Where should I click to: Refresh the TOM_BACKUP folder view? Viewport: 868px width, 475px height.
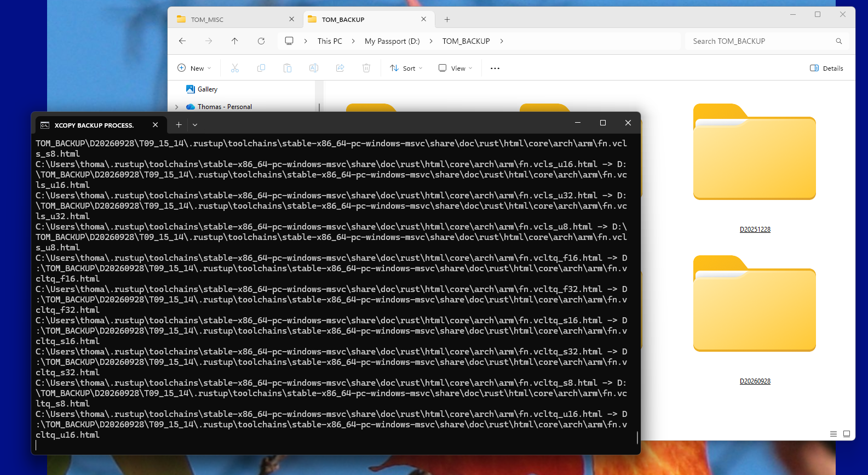click(x=261, y=41)
